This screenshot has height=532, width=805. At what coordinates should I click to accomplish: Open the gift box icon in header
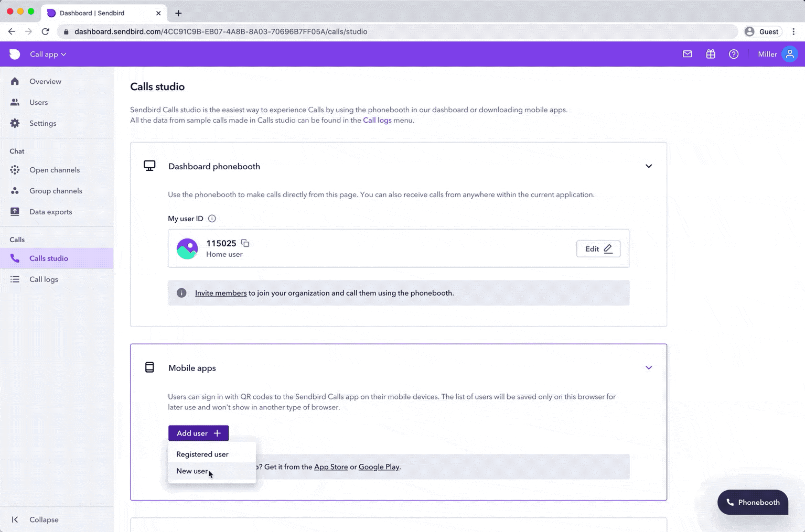pyautogui.click(x=711, y=54)
